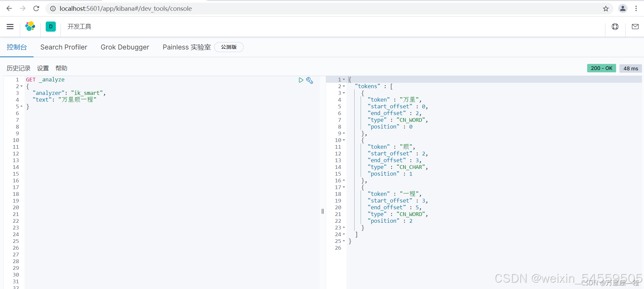The image size is (644, 289).
Task: Click the "text": "万里顾一程" line
Action: click(65, 100)
